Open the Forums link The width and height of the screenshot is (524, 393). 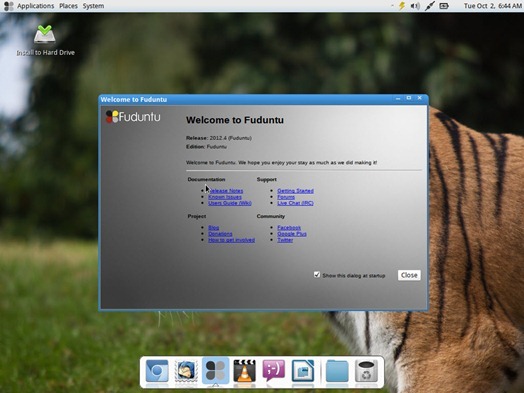click(x=286, y=197)
